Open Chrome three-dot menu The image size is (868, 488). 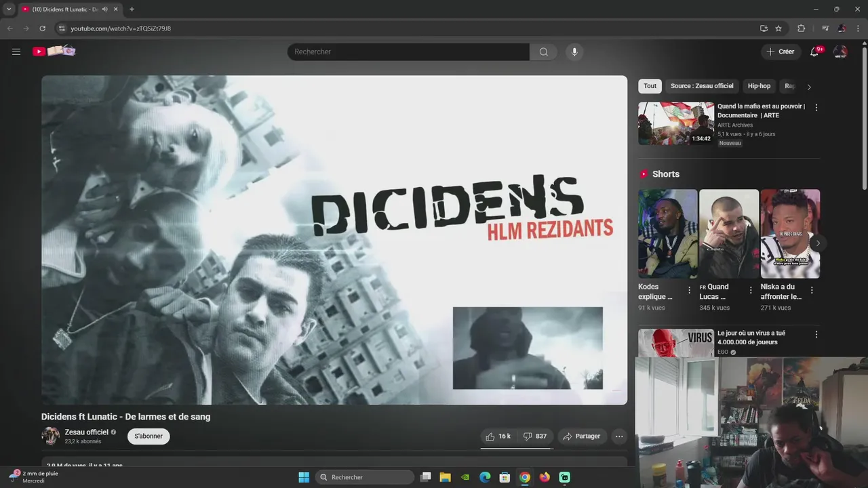(x=857, y=28)
